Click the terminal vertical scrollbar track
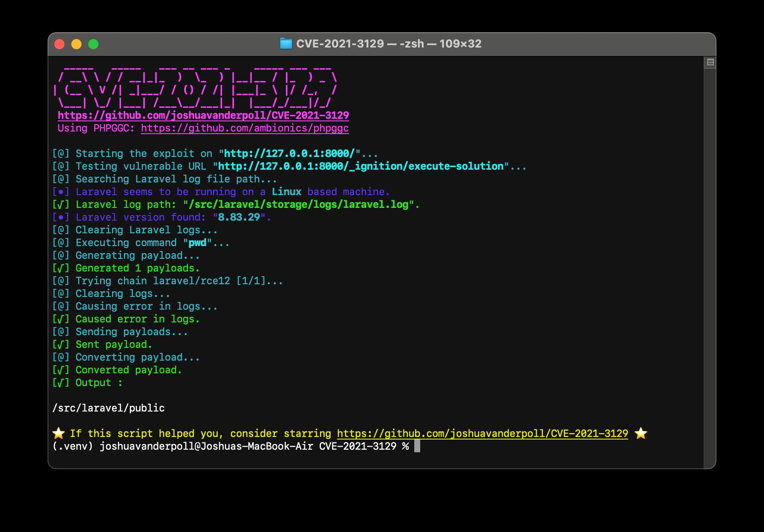This screenshot has height=532, width=764. click(710, 267)
